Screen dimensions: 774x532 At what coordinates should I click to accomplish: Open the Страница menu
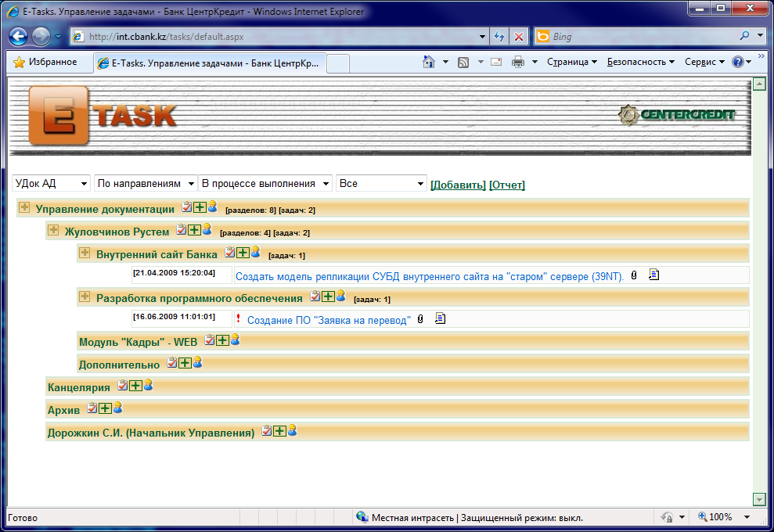click(x=571, y=62)
